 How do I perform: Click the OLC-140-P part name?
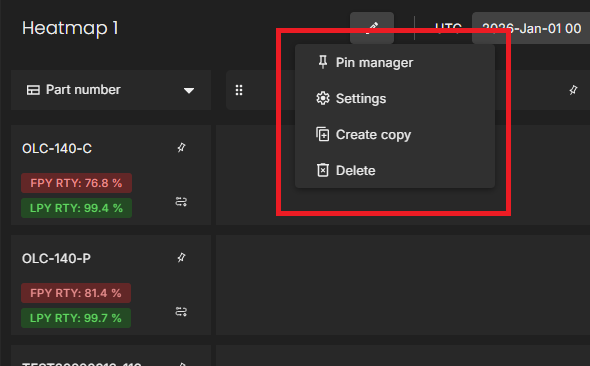click(56, 258)
